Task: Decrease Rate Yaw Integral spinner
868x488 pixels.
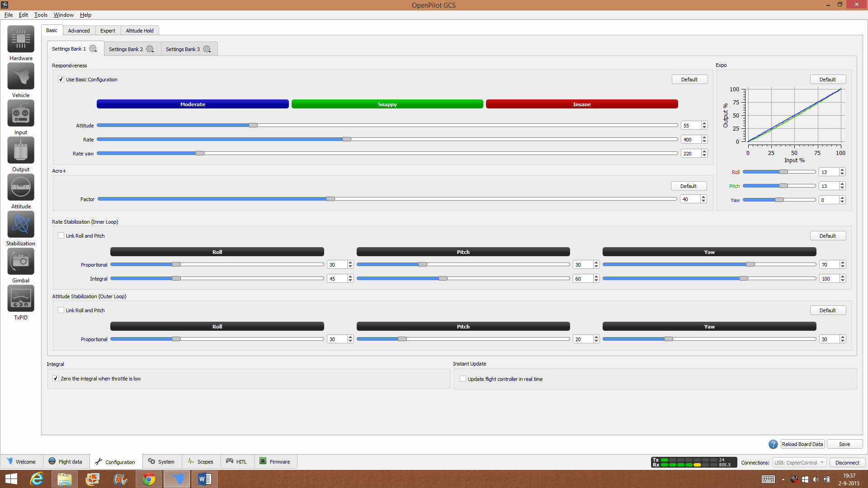Action: click(x=843, y=281)
